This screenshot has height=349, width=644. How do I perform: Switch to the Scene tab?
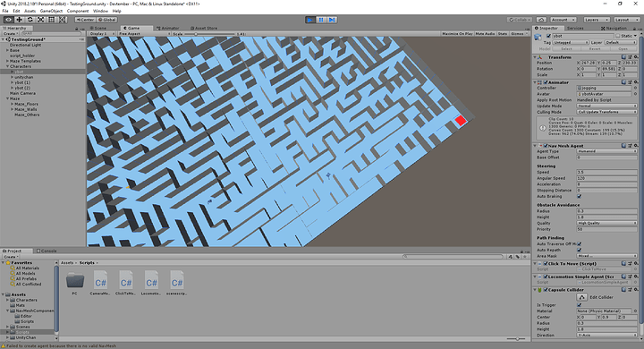98,28
